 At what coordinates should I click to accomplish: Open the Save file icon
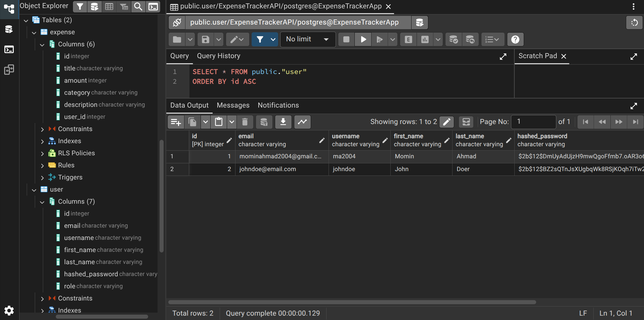point(206,39)
